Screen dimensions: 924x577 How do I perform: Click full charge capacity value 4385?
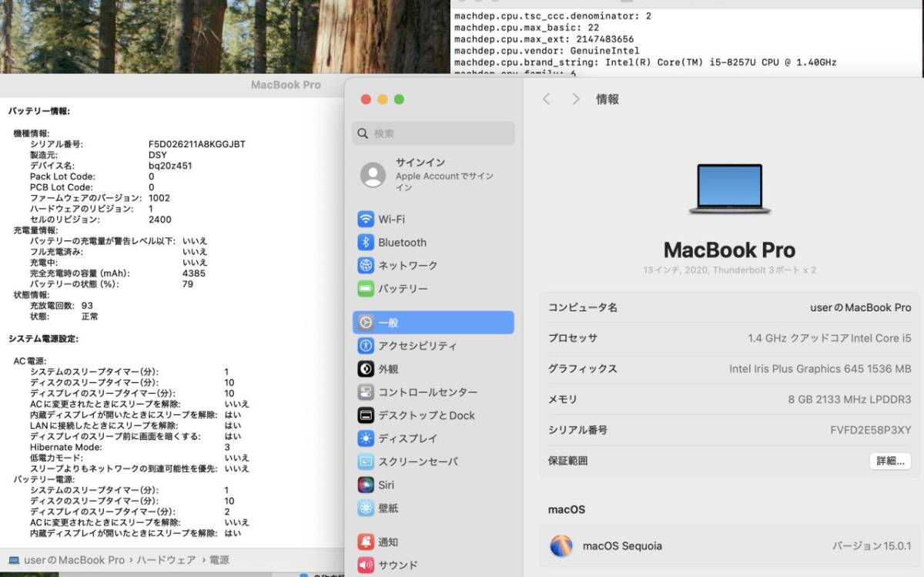pyautogui.click(x=194, y=273)
